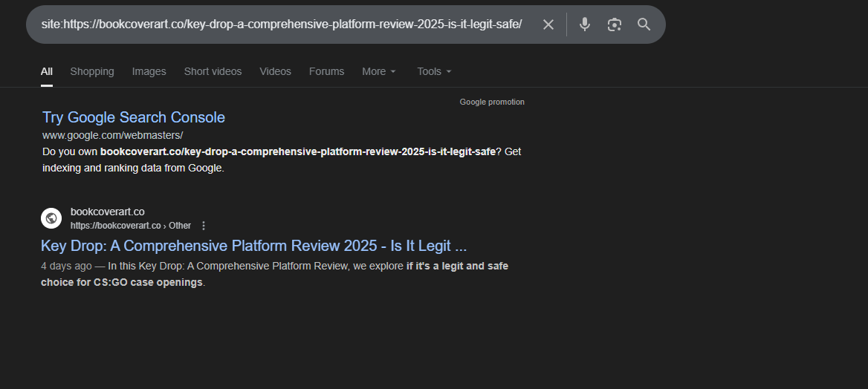Switch to the Images tab
This screenshot has height=389, width=868.
coord(149,71)
